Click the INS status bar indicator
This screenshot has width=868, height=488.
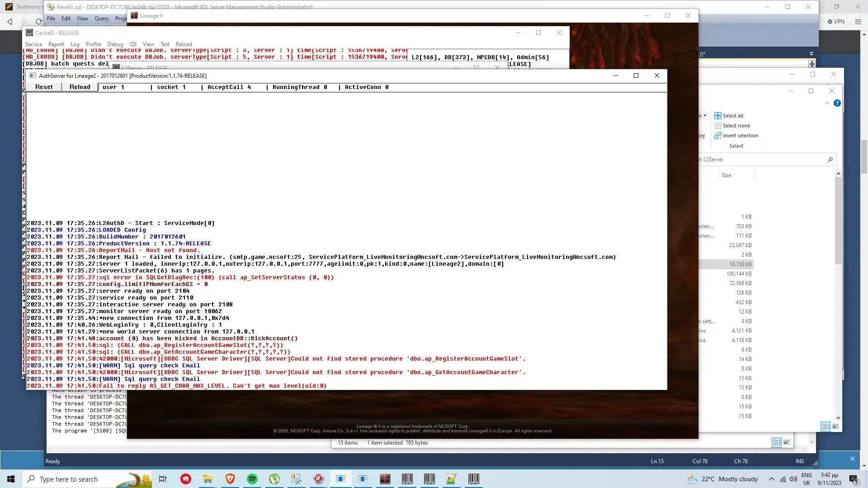pyautogui.click(x=800, y=461)
